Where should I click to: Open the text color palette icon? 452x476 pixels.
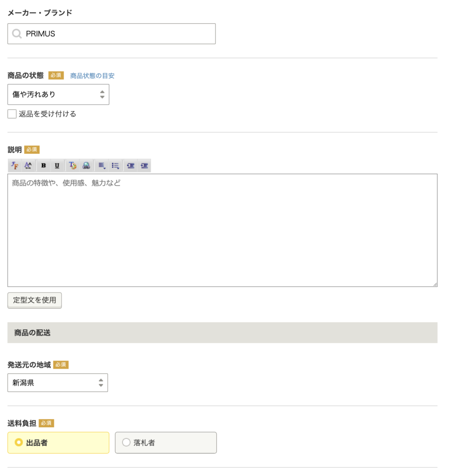[72, 165]
